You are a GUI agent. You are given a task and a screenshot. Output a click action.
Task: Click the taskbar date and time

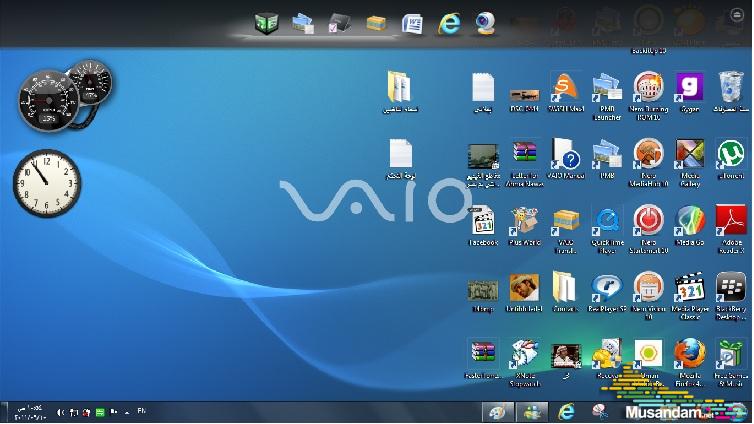[31, 412]
